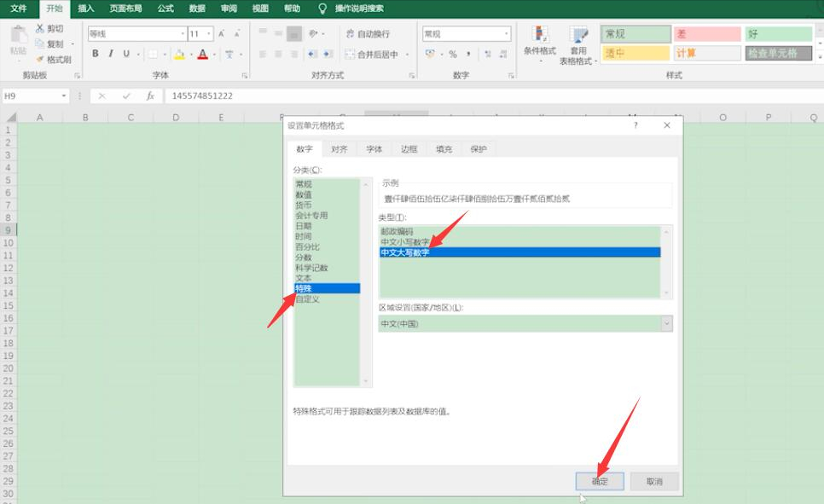Click the percent style icon

tap(453, 54)
